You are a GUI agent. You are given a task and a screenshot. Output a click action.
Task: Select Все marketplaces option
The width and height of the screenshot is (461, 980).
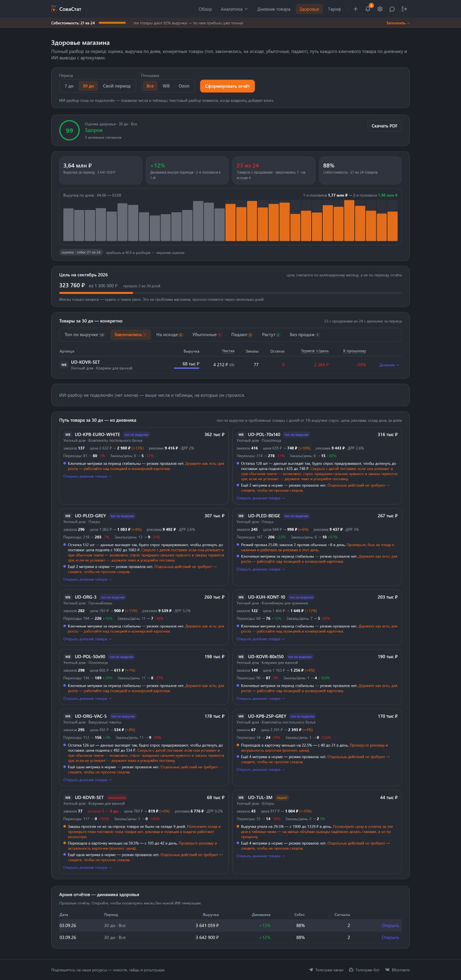coord(150,86)
